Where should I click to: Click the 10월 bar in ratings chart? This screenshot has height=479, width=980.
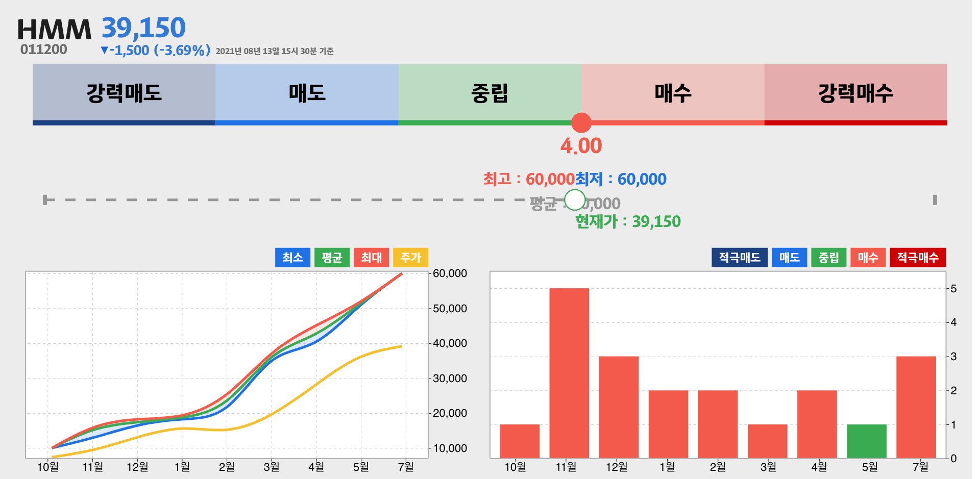click(520, 441)
